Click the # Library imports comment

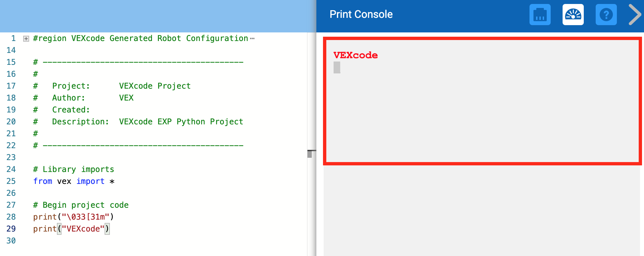click(73, 169)
